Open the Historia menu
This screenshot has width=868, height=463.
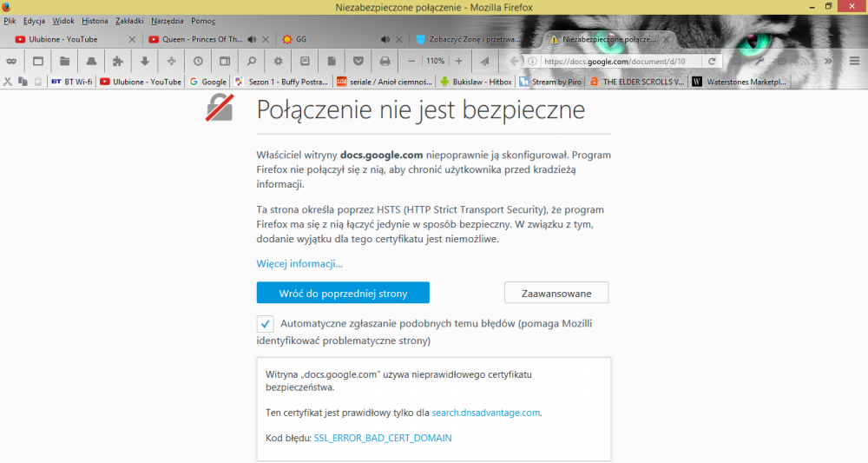[x=95, y=21]
